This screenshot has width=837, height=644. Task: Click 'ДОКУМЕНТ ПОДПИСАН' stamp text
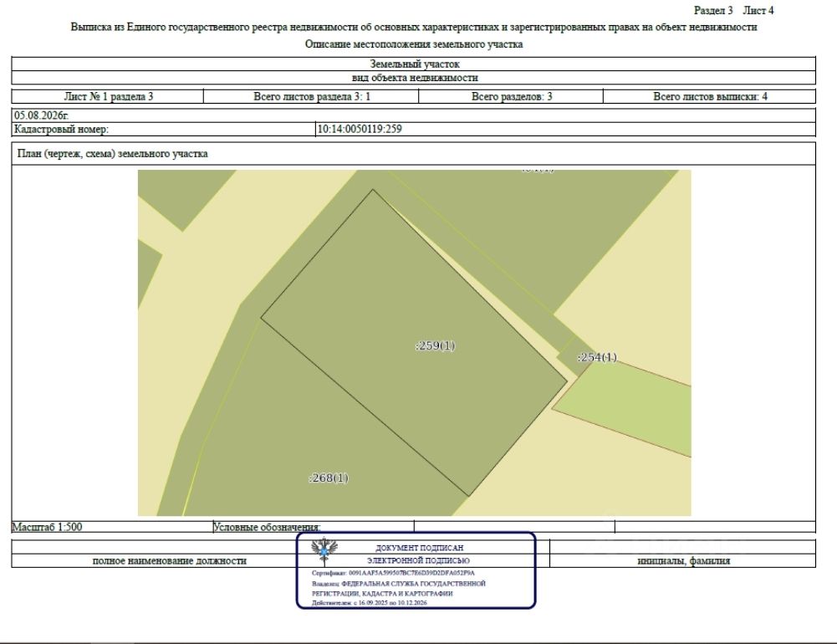coord(420,548)
